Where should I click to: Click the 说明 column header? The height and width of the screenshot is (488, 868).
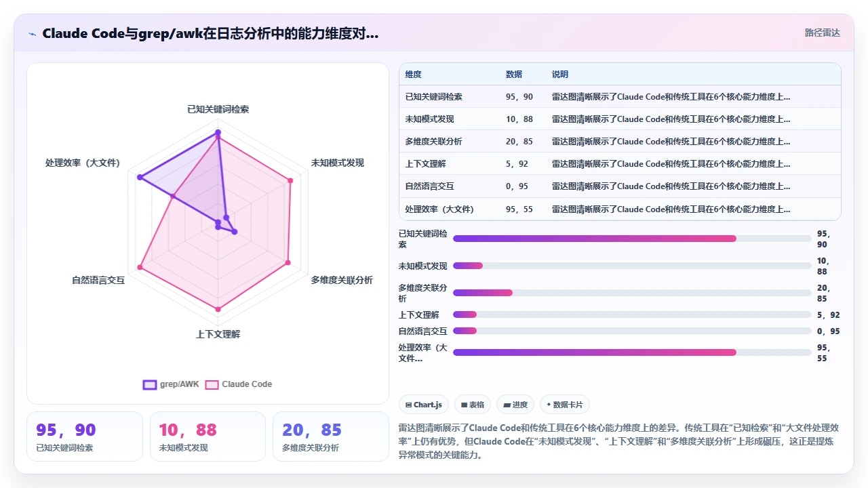pos(560,75)
